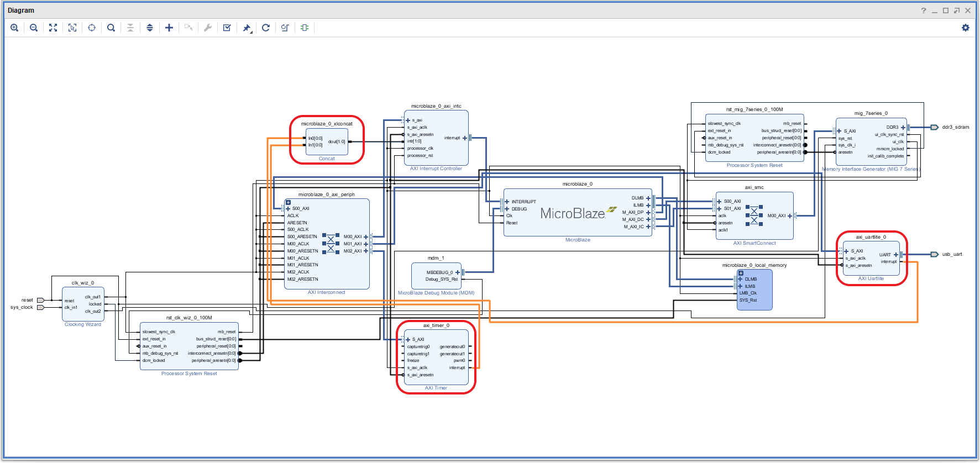
Task: Click the Add IP plus icon
Action: point(169,28)
